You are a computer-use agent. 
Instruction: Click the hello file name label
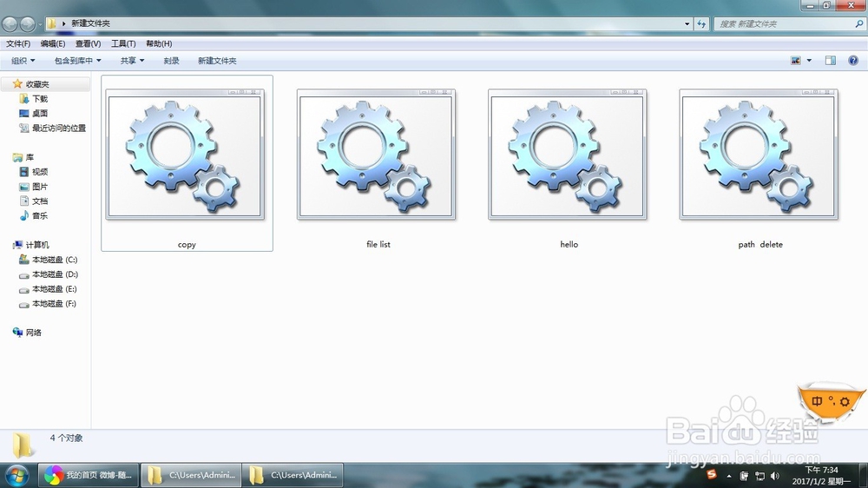pyautogui.click(x=569, y=244)
